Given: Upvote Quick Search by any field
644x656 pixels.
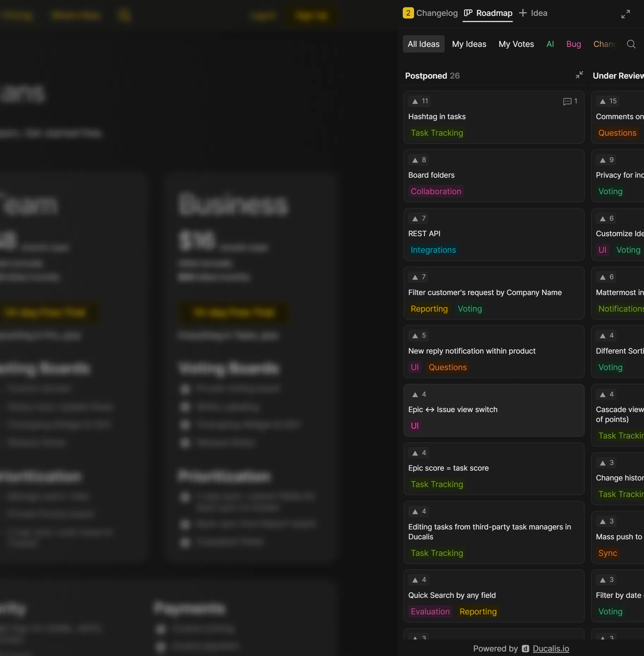Looking at the screenshot, I should tap(418, 580).
